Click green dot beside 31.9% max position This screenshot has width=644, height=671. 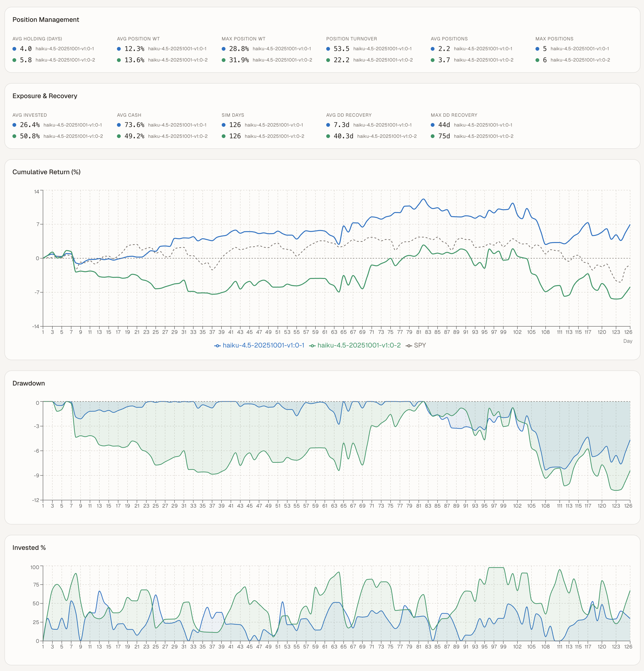[x=224, y=60]
